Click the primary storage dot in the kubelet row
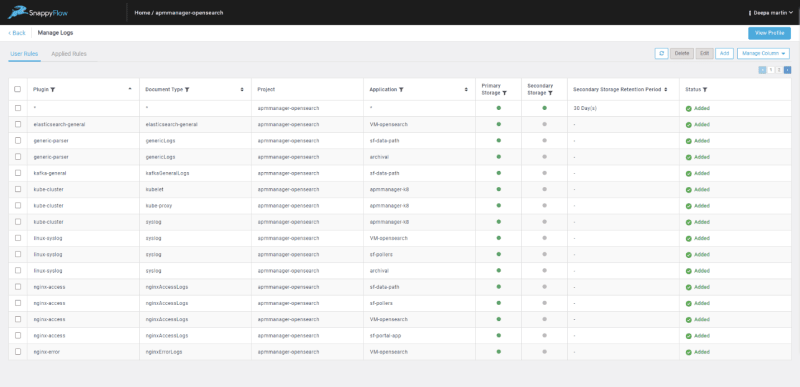Viewport: 800px width, 387px height. (x=498, y=189)
